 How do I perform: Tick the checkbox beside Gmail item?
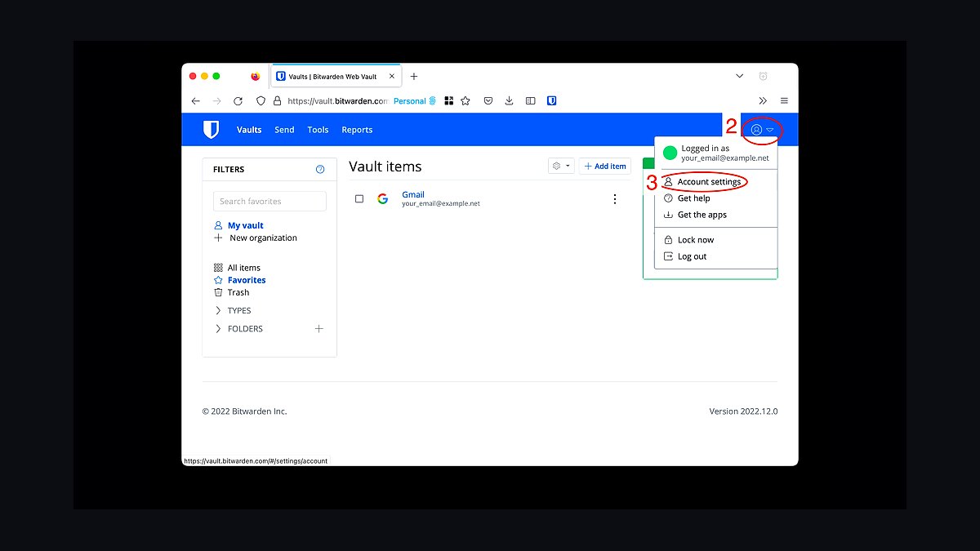tap(359, 199)
